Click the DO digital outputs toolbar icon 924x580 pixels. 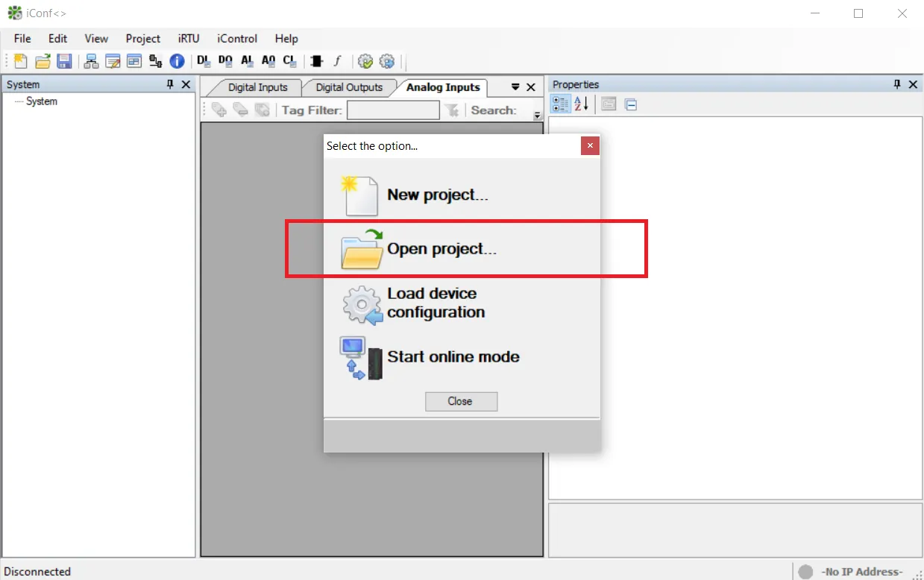(225, 61)
